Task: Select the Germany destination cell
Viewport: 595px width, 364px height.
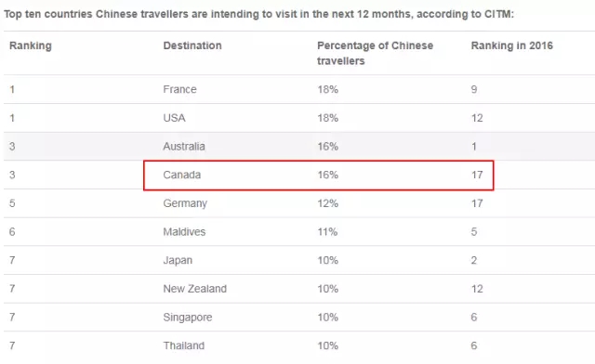Action: point(185,203)
